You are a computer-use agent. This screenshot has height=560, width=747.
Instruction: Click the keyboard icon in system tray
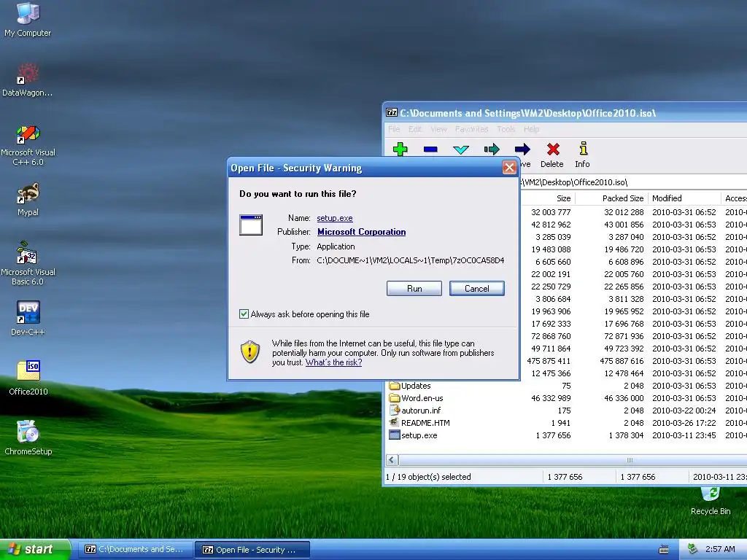664,550
